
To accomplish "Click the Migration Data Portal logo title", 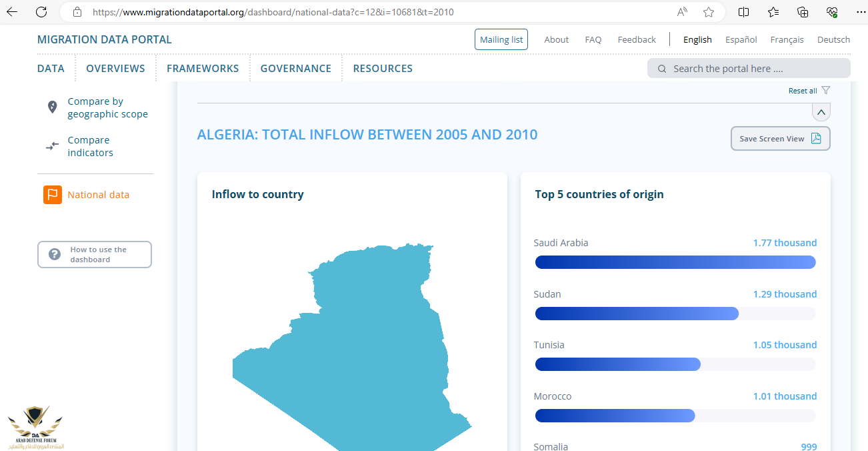I will coord(105,39).
